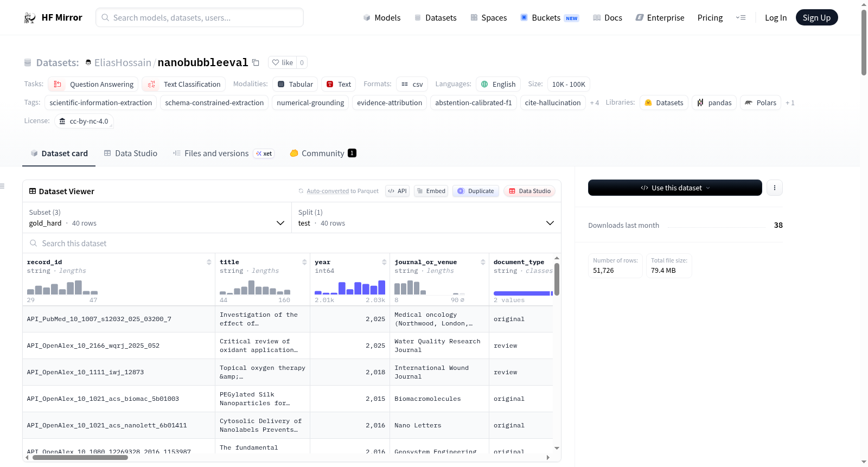Click the EliasHossain author avatar

coord(88,62)
